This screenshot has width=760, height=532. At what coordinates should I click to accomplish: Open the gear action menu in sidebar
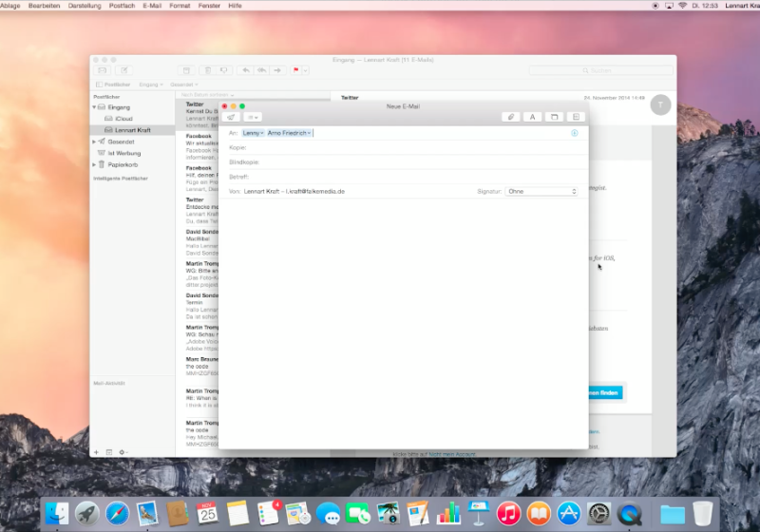pyautogui.click(x=123, y=452)
